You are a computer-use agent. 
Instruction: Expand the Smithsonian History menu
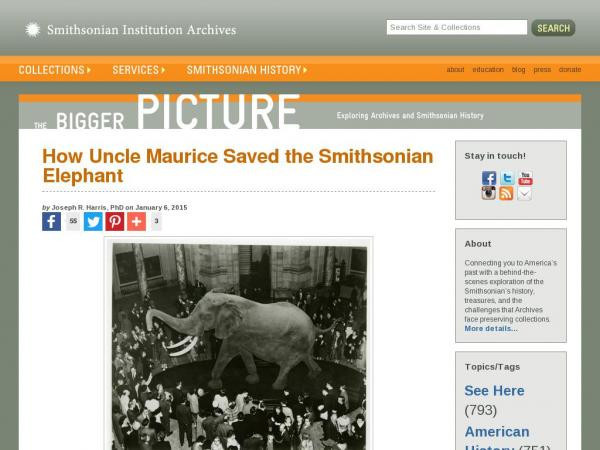click(x=247, y=70)
